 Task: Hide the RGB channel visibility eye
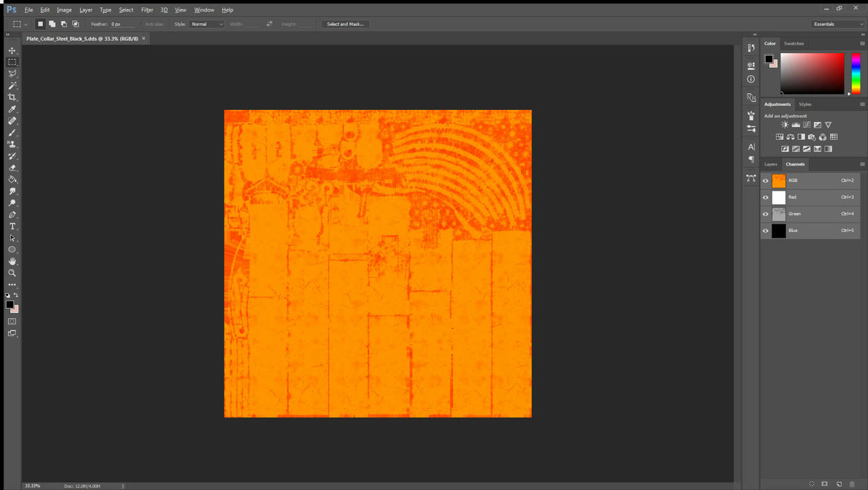[766, 181]
